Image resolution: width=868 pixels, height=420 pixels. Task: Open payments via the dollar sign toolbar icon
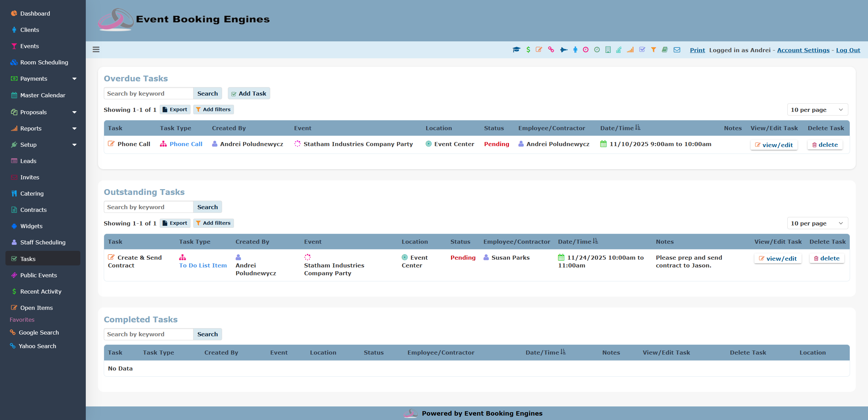(x=528, y=50)
